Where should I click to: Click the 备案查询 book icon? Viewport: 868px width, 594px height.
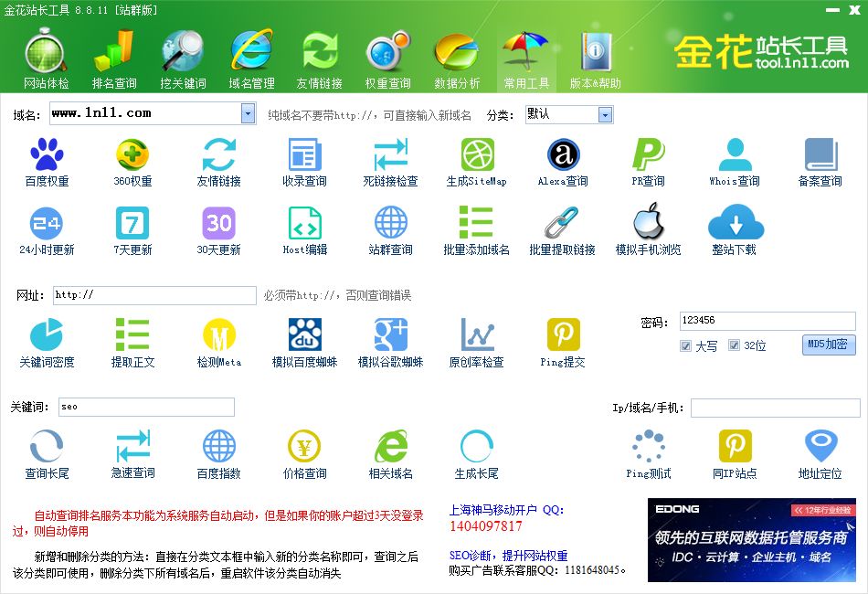(x=820, y=155)
